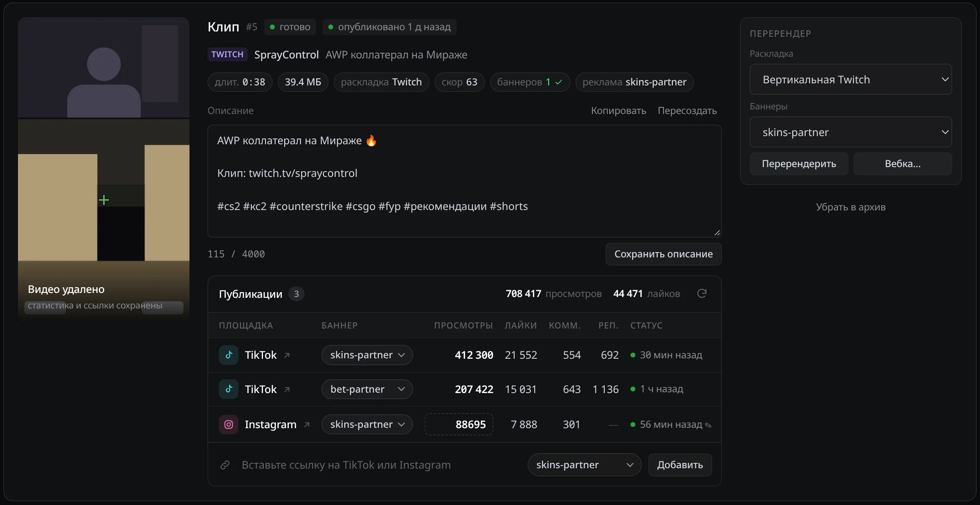The width and height of the screenshot is (980, 505).
Task: Click Пересоздать link above description
Action: coord(687,111)
